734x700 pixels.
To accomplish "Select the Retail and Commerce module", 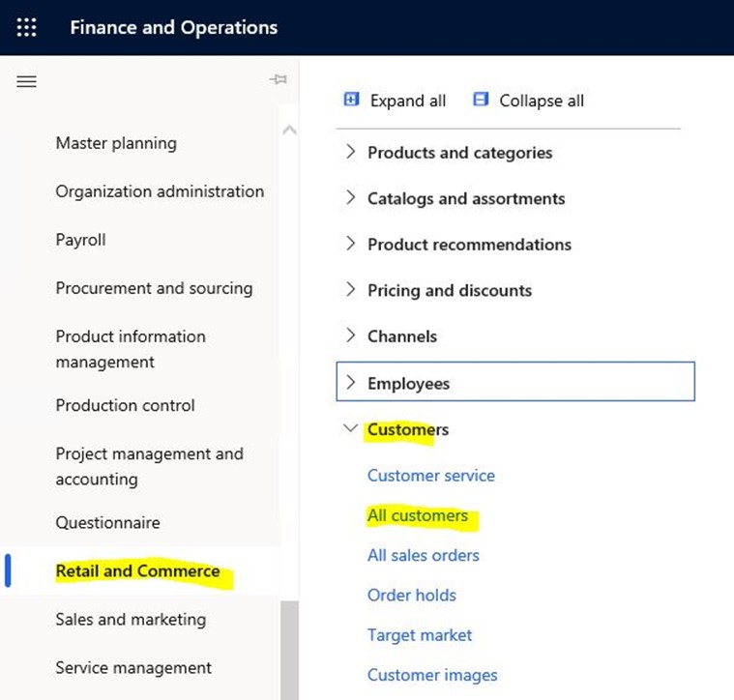I will [x=137, y=570].
